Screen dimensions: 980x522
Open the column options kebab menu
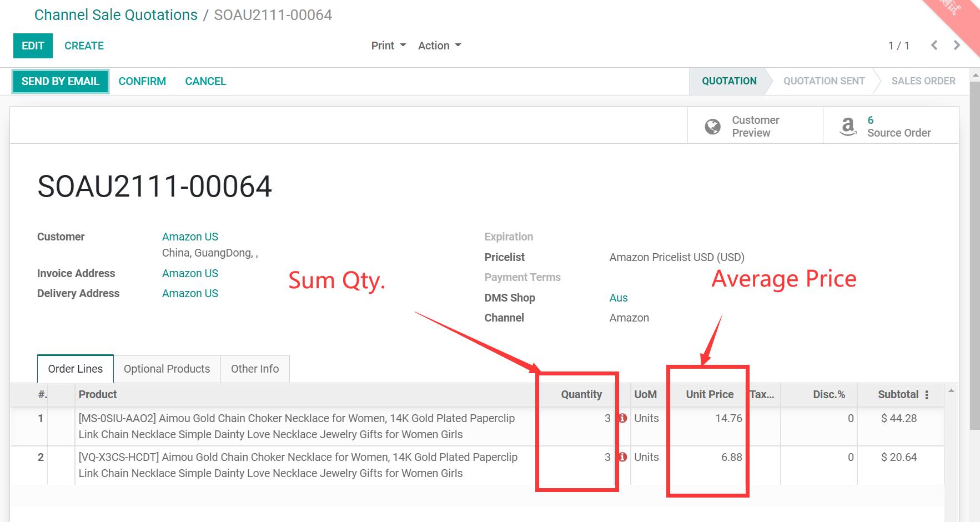[927, 395]
